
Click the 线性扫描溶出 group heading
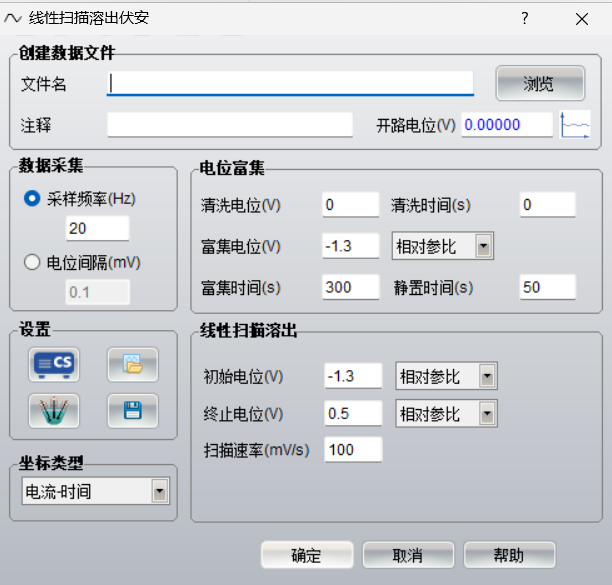click(x=248, y=331)
